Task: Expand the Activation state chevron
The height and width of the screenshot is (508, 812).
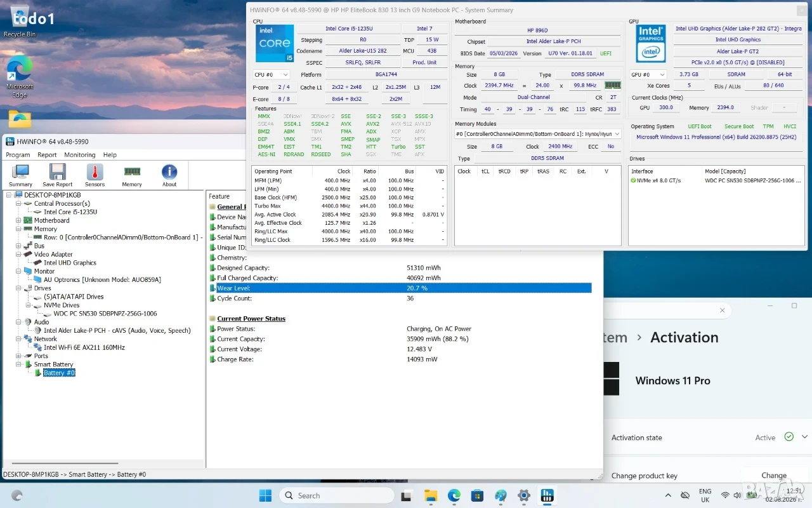Action: (x=804, y=437)
